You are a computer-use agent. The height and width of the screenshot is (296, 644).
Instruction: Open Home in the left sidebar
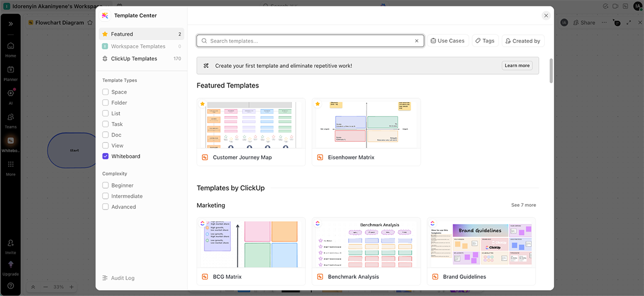[11, 49]
